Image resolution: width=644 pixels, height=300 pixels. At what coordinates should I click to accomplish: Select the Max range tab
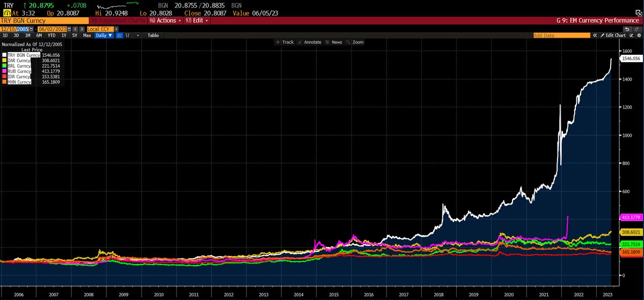[87, 35]
